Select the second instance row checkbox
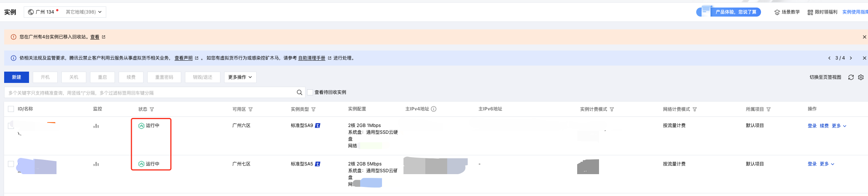The height and width of the screenshot is (196, 868). [11, 164]
